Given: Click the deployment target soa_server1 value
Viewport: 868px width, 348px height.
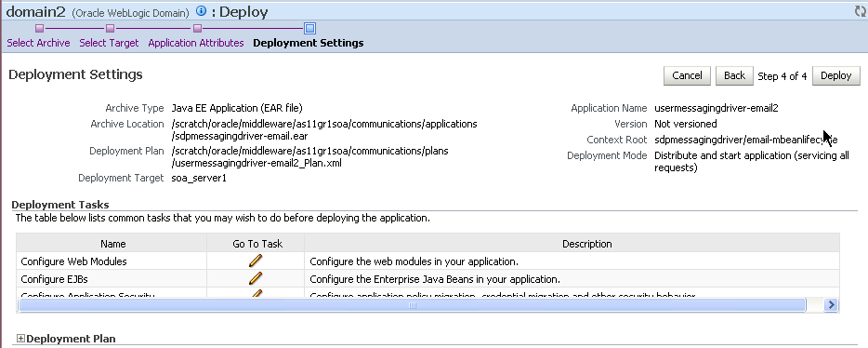Looking at the screenshot, I should tap(199, 178).
